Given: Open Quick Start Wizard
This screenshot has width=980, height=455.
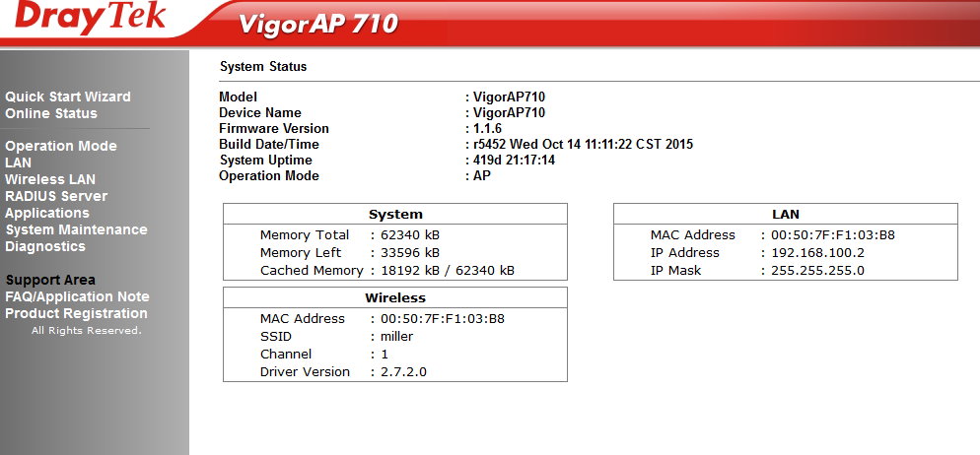Looking at the screenshot, I should 67,97.
